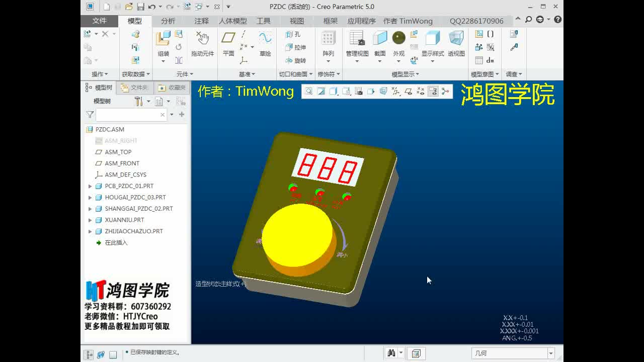Change selection filter from 几何 at bottom right

551,352
